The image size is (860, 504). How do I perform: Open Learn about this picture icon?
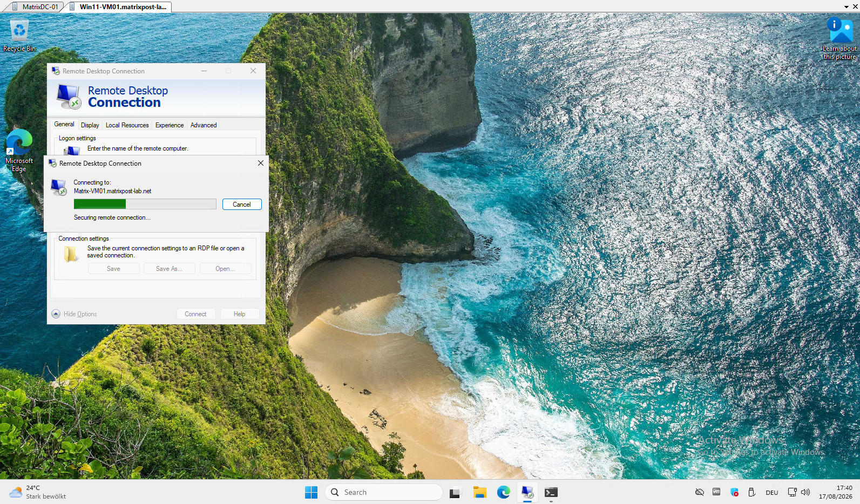[x=839, y=38]
